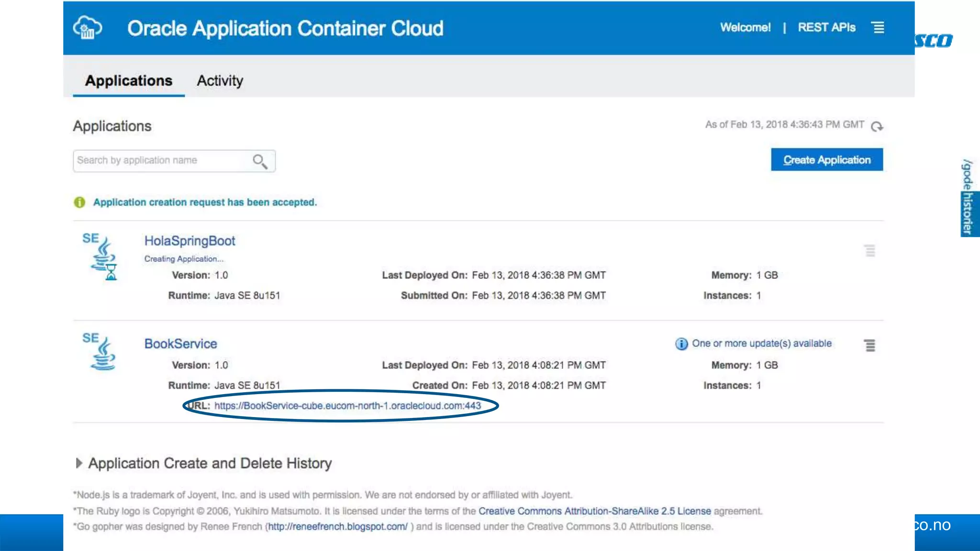Open the BookService application name link
The width and height of the screenshot is (980, 551).
click(x=180, y=344)
